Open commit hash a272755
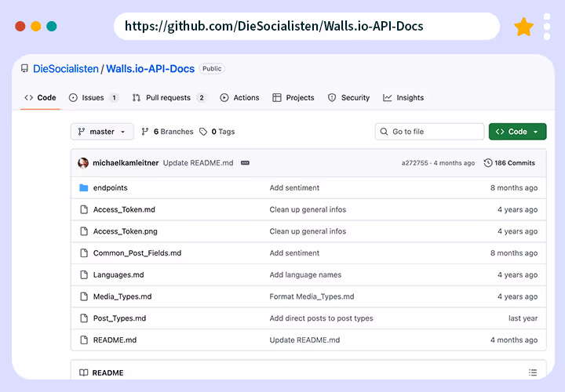The image size is (565, 392). (x=415, y=163)
